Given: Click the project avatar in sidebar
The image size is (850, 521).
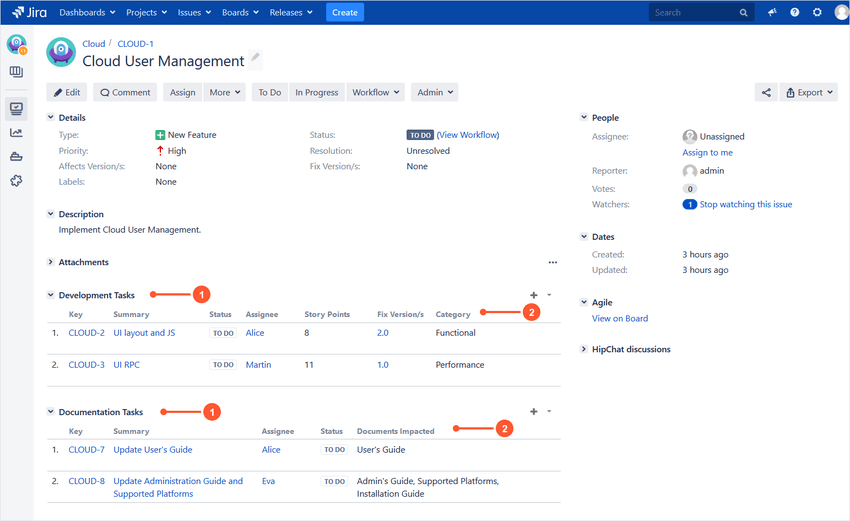Looking at the screenshot, I should pyautogui.click(x=17, y=44).
